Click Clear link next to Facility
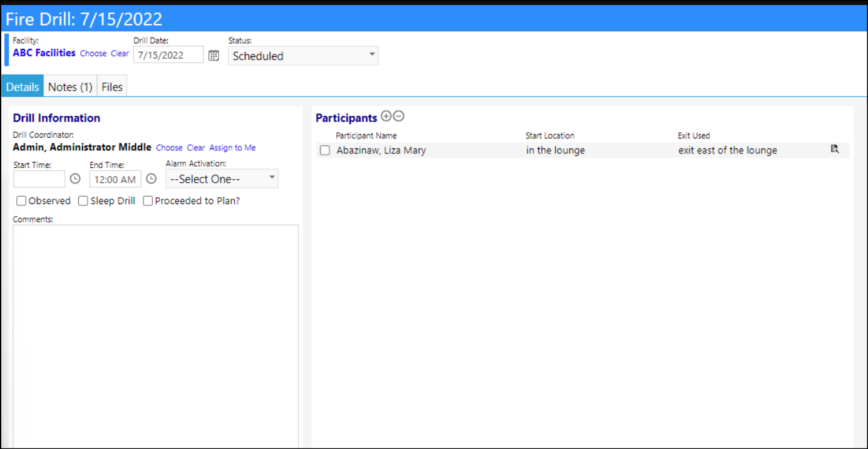This screenshot has width=868, height=449. coord(120,54)
